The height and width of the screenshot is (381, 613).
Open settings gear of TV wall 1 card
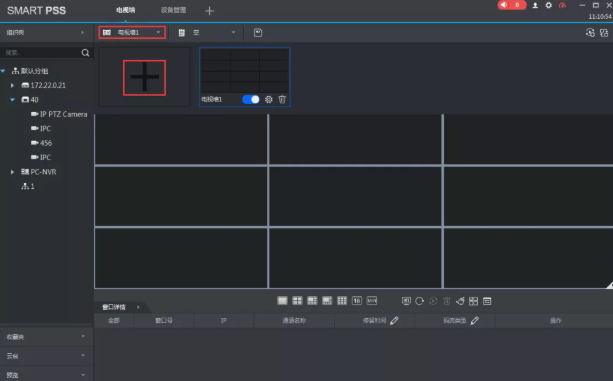(268, 99)
